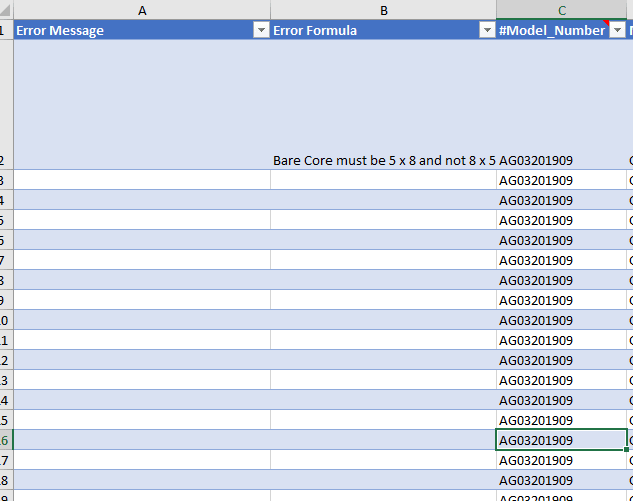633x501 pixels.
Task: Open the #Model_Number filter dropdown
Action: pyautogui.click(x=617, y=30)
